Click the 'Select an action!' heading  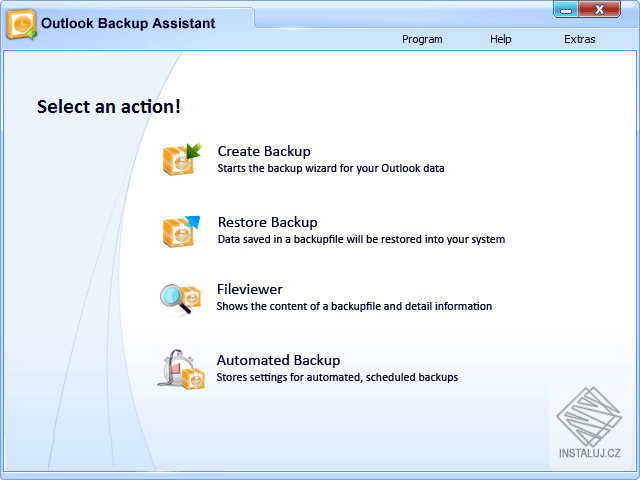pyautogui.click(x=109, y=107)
